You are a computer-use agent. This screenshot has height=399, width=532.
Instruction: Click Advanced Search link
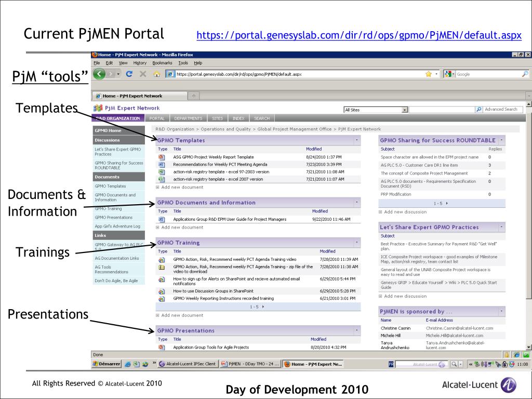pyautogui.click(x=501, y=109)
